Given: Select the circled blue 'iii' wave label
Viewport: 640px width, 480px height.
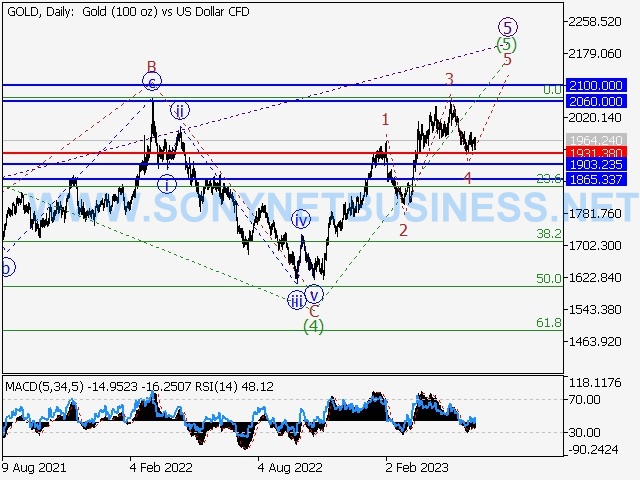Looking at the screenshot, I should 297,300.
